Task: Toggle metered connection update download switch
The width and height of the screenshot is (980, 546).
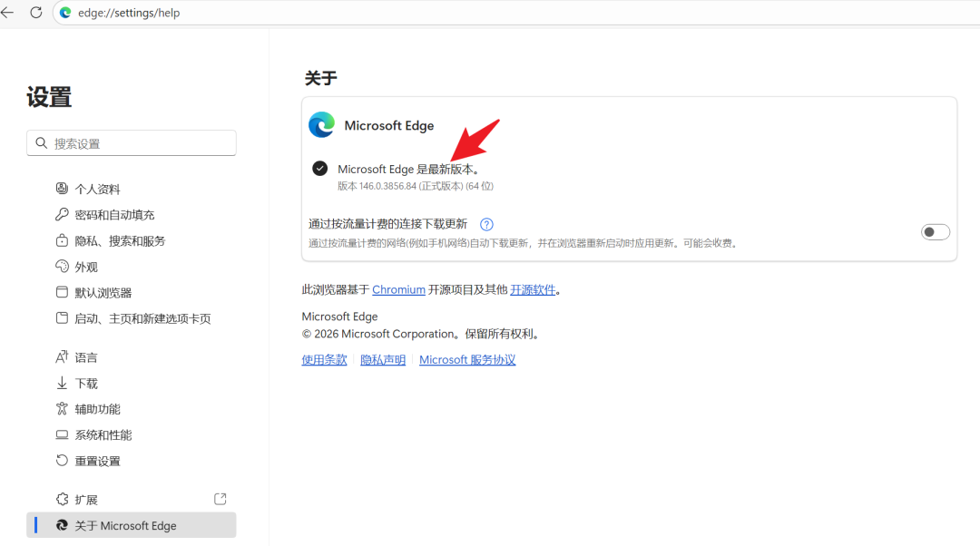Action: pyautogui.click(x=935, y=232)
